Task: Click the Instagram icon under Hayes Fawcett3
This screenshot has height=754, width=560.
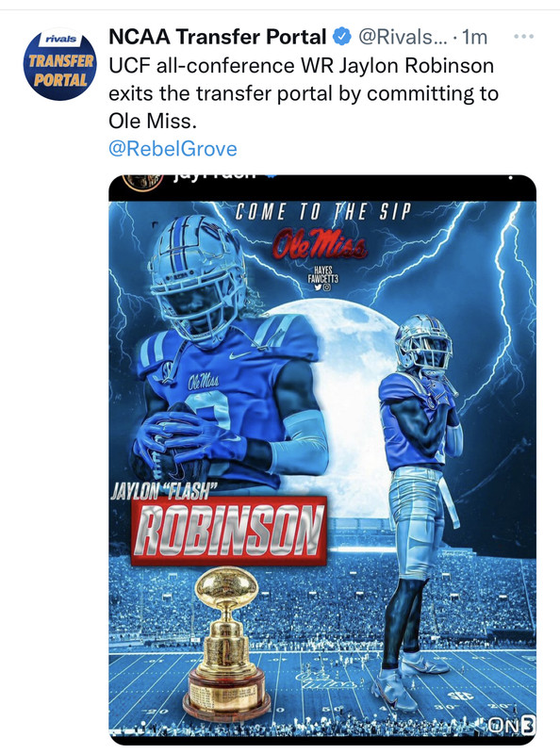Action: pyautogui.click(x=326, y=287)
